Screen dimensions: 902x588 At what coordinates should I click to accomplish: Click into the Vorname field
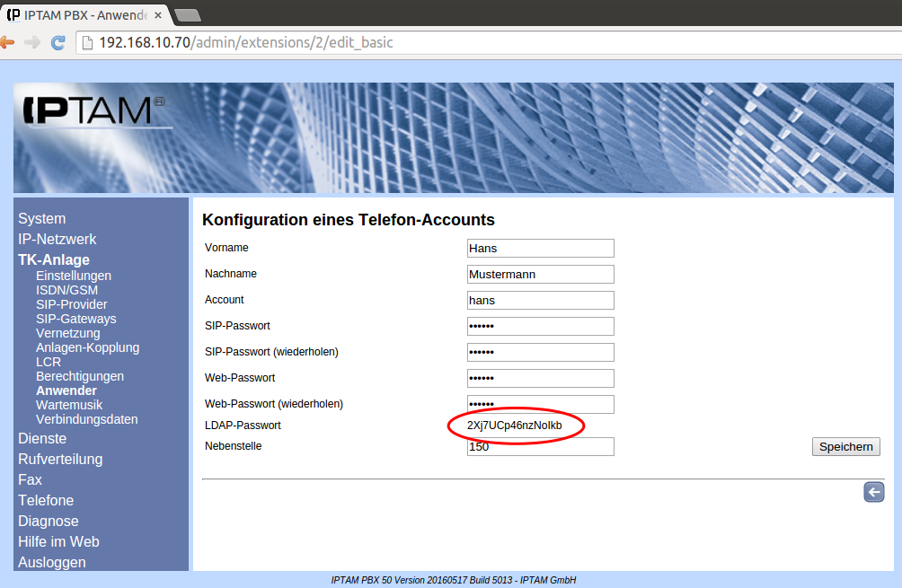(x=540, y=248)
